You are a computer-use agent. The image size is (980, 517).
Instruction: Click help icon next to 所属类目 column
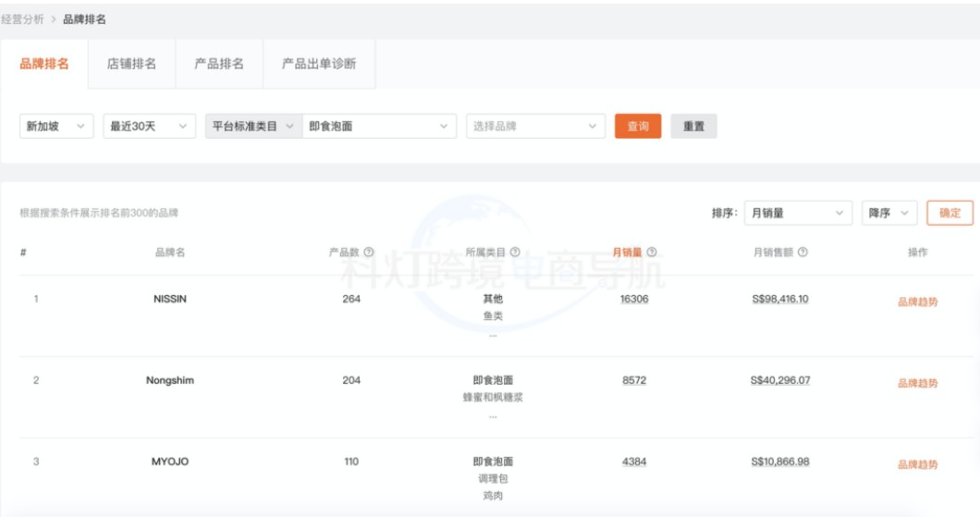pos(515,252)
